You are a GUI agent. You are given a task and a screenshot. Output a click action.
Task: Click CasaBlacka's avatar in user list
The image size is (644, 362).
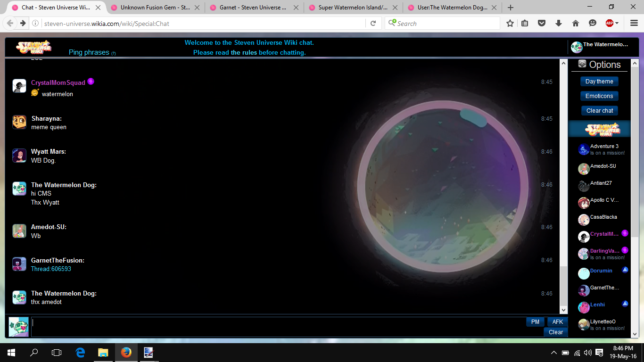pos(584,220)
